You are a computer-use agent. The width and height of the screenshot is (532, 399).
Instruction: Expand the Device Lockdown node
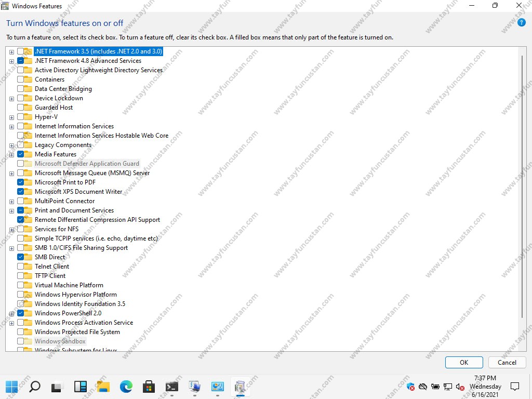pyautogui.click(x=11, y=99)
